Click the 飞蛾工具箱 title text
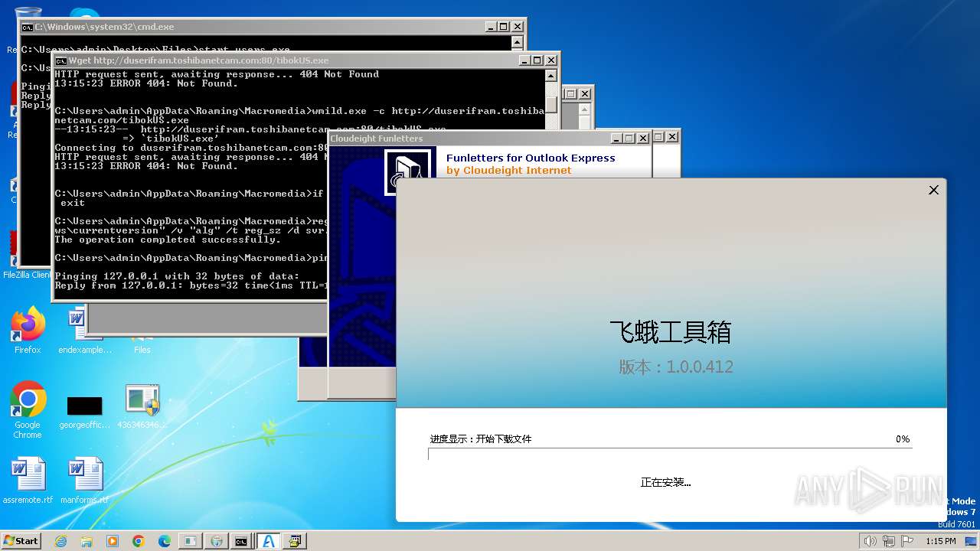This screenshot has height=551, width=980. 671,332
